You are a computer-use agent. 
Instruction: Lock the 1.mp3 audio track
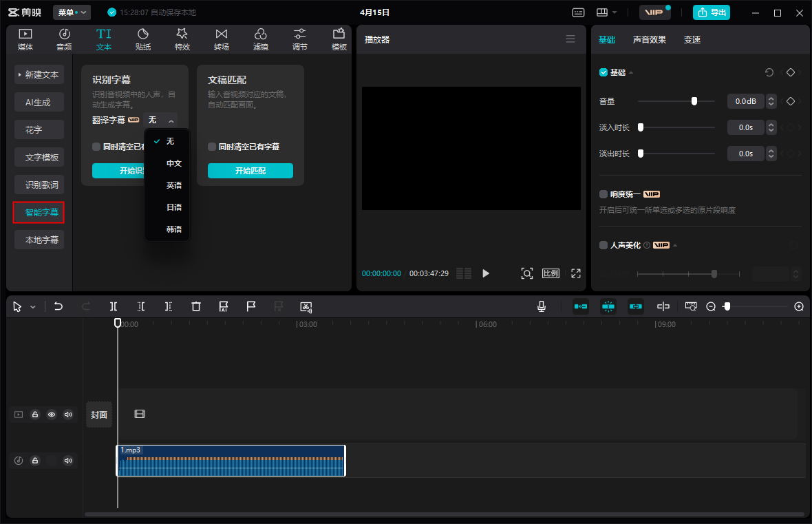(35, 461)
